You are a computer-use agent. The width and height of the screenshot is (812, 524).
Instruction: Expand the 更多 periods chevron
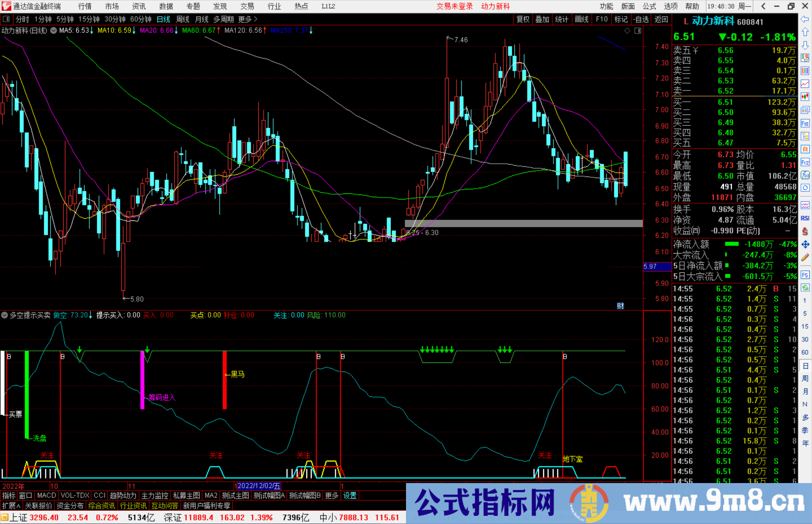pyautogui.click(x=256, y=19)
